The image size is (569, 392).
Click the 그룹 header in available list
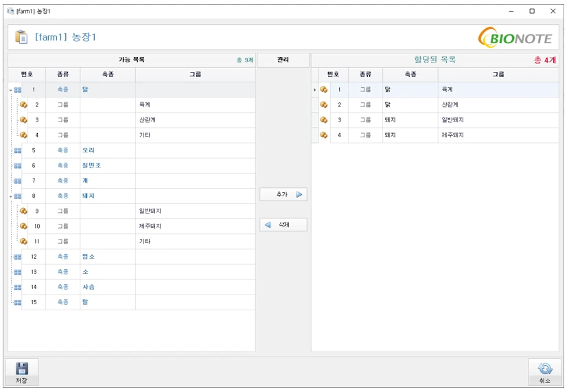[195, 74]
